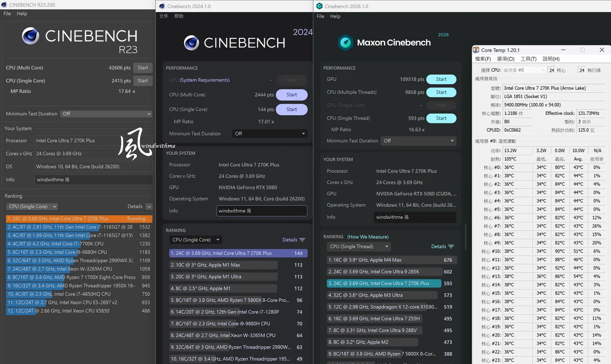The width and height of the screenshot is (611, 364).
Task: Click the Core Temp title bar thermometer icon
Action: (476, 50)
